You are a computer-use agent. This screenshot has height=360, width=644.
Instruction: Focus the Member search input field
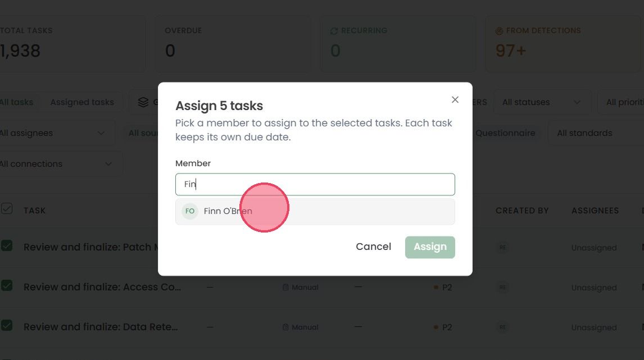click(x=315, y=184)
